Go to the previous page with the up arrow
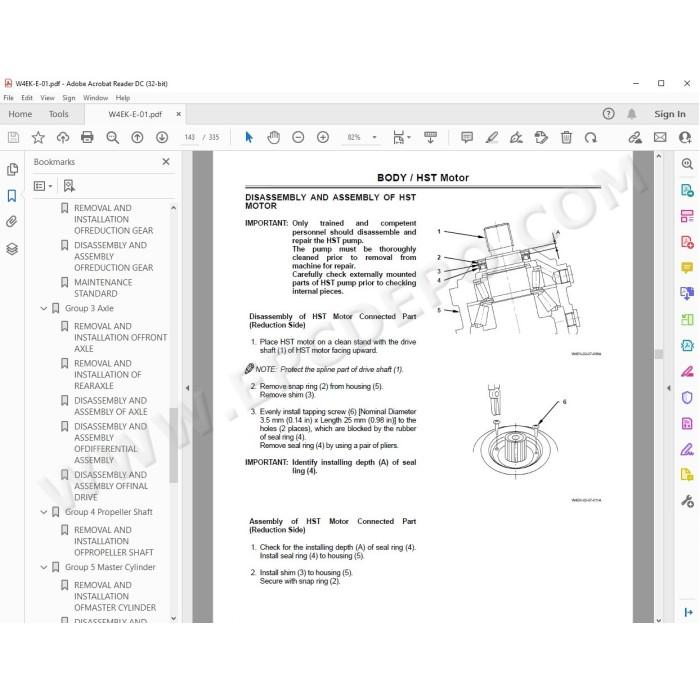This screenshot has height=700, width=700. point(137,138)
